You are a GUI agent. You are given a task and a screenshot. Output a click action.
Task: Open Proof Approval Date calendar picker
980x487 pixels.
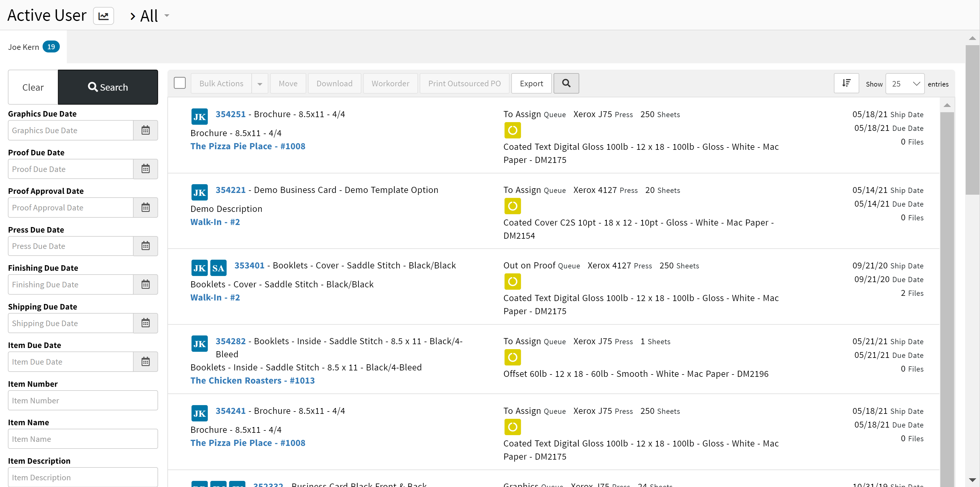tap(145, 208)
